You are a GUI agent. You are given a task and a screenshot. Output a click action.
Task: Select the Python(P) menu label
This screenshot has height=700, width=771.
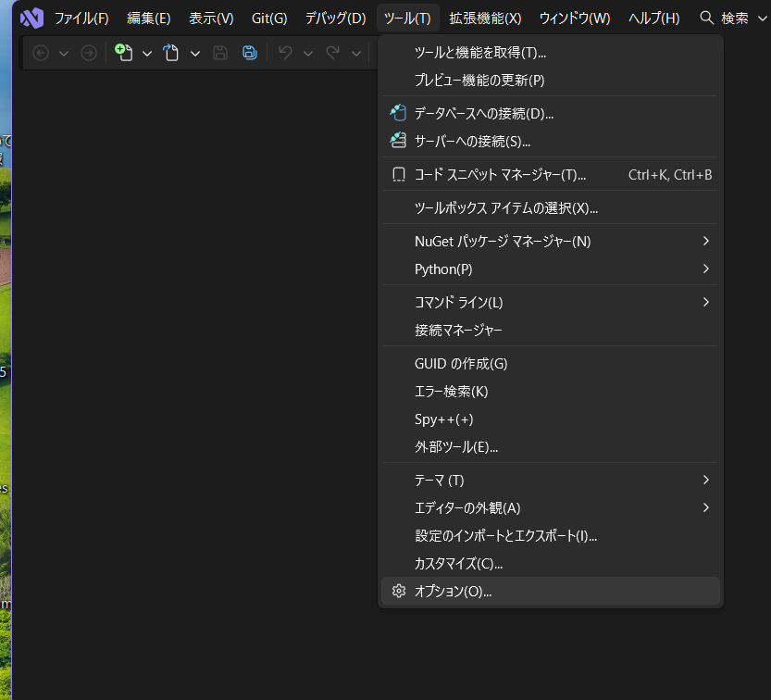443,269
